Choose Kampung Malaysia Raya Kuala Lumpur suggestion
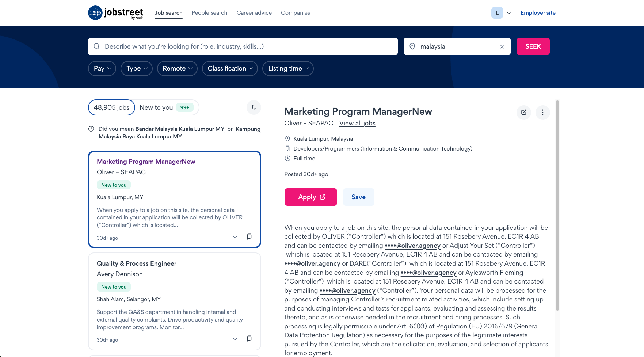This screenshot has height=357, width=644. (x=179, y=133)
